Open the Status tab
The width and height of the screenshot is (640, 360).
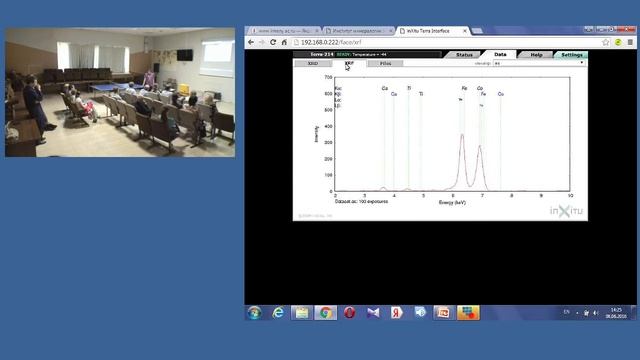click(464, 55)
